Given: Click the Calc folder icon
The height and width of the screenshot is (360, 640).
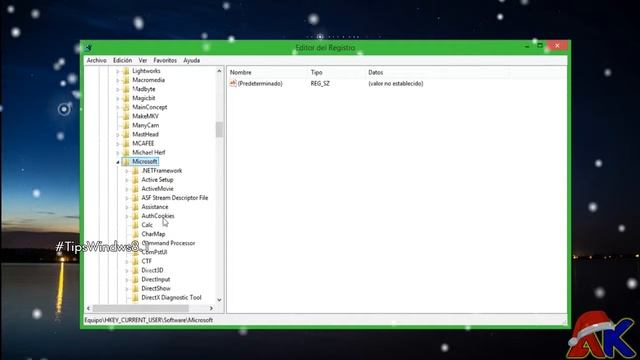Looking at the screenshot, I should (x=135, y=225).
